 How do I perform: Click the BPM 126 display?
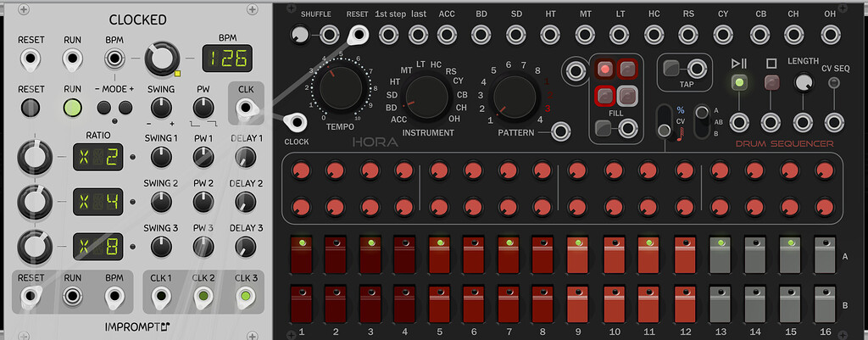[x=227, y=59]
